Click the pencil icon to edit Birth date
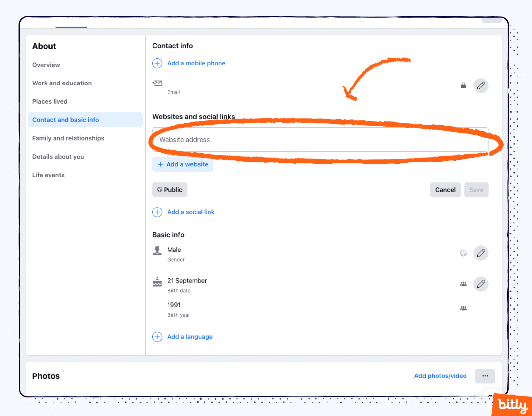The width and height of the screenshot is (532, 416). pyautogui.click(x=481, y=284)
